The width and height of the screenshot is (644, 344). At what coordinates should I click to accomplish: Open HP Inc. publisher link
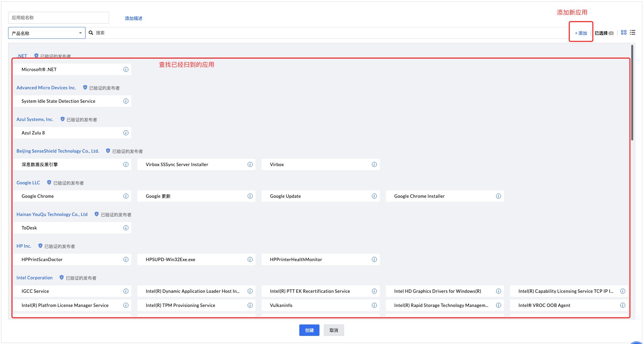(x=24, y=246)
